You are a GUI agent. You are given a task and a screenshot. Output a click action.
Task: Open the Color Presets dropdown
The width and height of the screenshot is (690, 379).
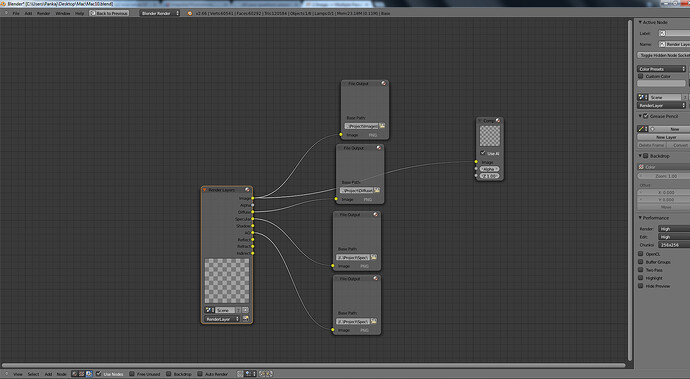click(x=661, y=69)
